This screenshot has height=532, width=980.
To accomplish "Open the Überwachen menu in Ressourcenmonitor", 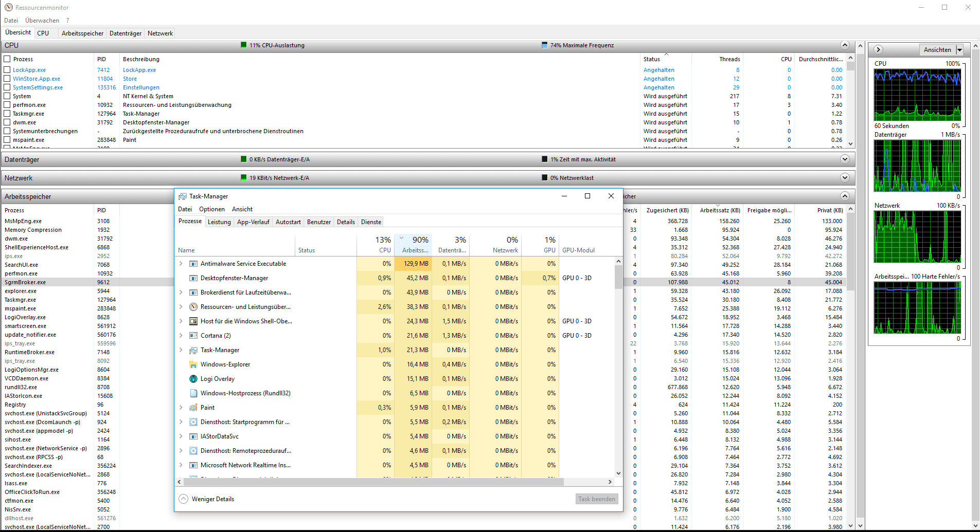I will click(x=42, y=21).
